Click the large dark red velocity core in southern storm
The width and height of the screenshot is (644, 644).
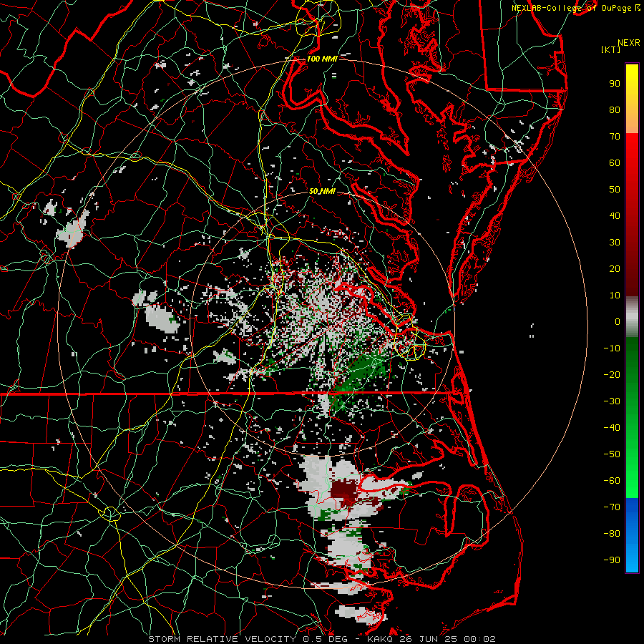[x=345, y=492]
